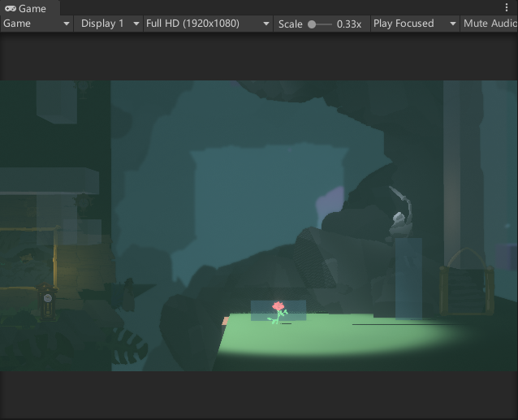The height and width of the screenshot is (420, 518).
Task: Click the gamepad icon on the Game tab
Action: click(x=11, y=8)
